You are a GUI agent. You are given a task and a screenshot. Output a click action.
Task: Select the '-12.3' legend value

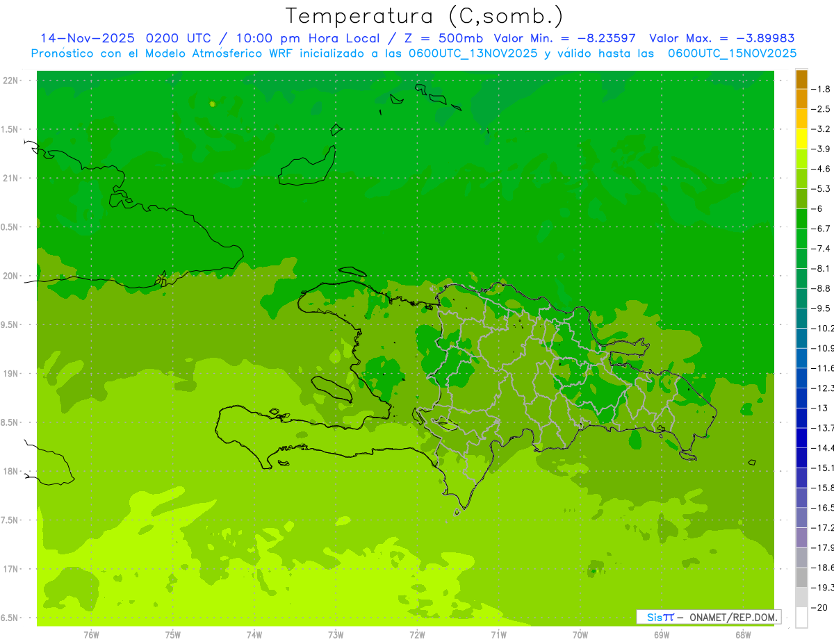tap(823, 388)
